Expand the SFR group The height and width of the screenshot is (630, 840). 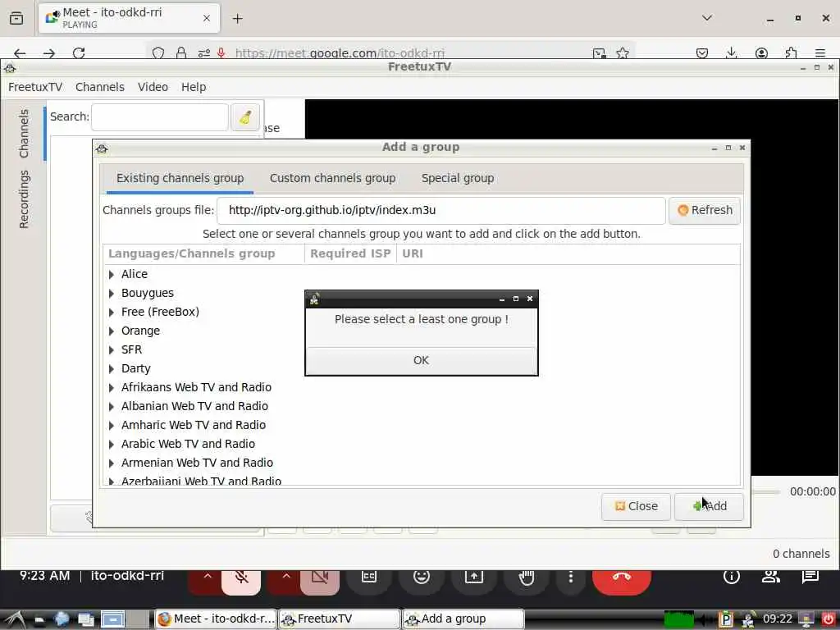point(112,349)
